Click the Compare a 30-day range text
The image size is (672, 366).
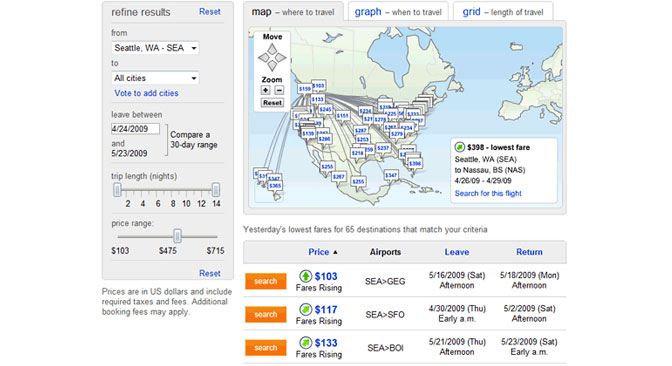(194, 140)
